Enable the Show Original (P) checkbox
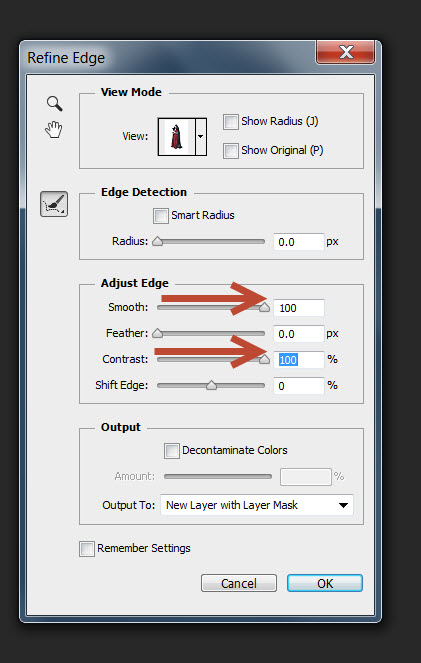This screenshot has height=663, width=421. pos(231,151)
